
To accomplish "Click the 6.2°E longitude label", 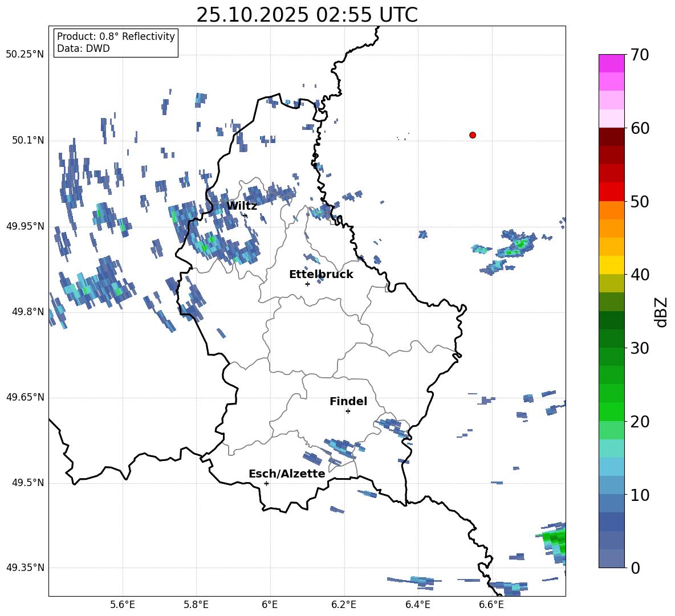I will pos(344,605).
